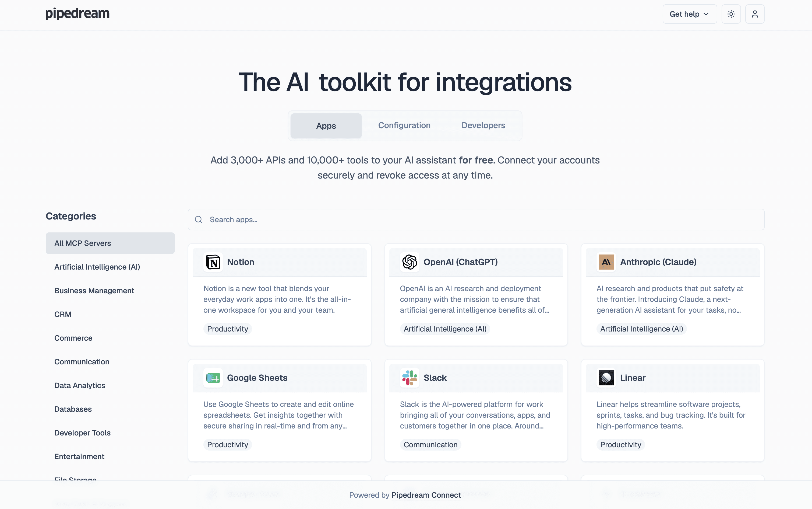Click the Communication tag on Slack card
The width and height of the screenshot is (812, 509).
click(430, 445)
